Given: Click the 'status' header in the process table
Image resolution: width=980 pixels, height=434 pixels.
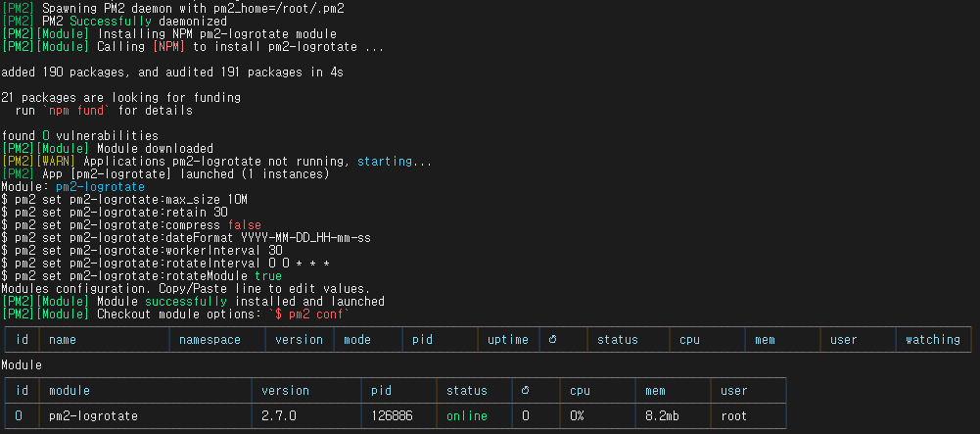Looking at the screenshot, I should tap(618, 340).
